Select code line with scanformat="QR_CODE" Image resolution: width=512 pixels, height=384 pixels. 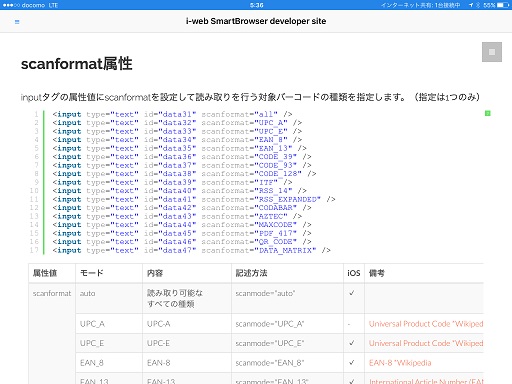182,242
